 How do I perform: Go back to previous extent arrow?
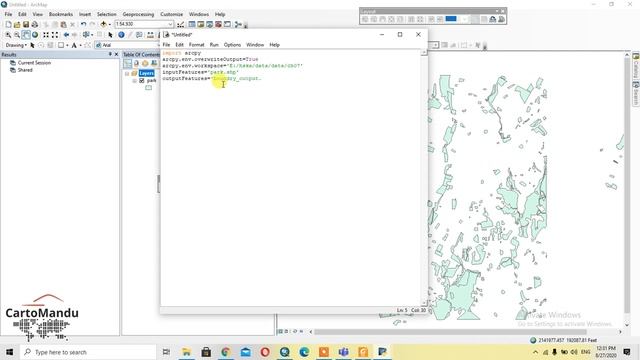66,35
